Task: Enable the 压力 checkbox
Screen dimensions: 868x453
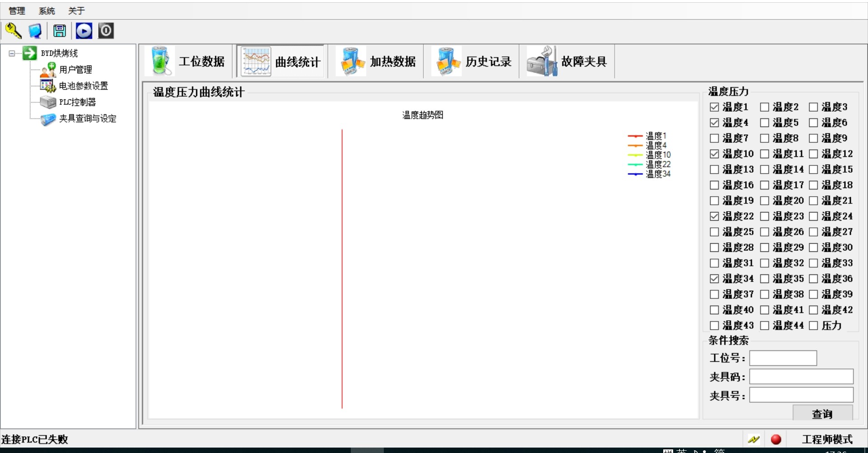Action: point(813,326)
